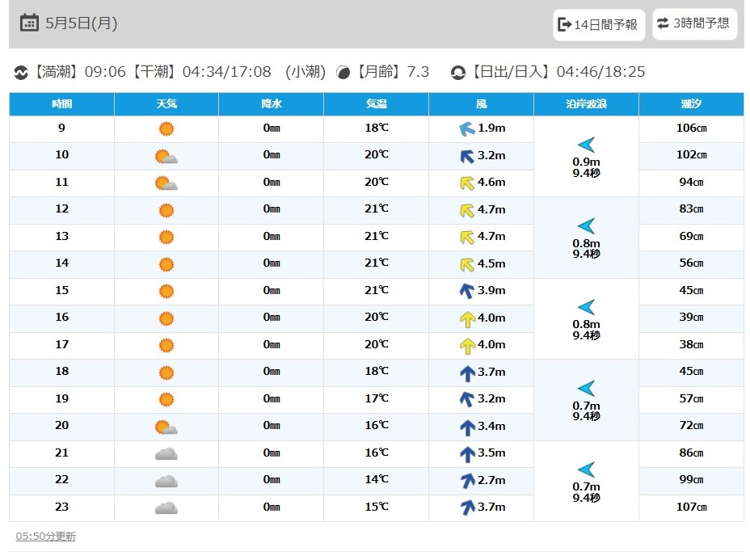Click partly cloudy icon for hour 20
750x560 pixels.
[x=166, y=427]
